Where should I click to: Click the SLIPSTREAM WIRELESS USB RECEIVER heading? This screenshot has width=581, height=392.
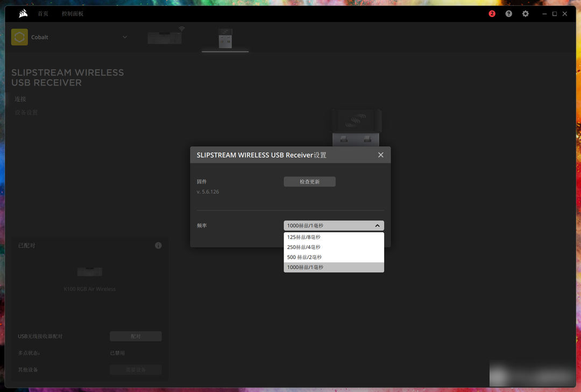(67, 77)
